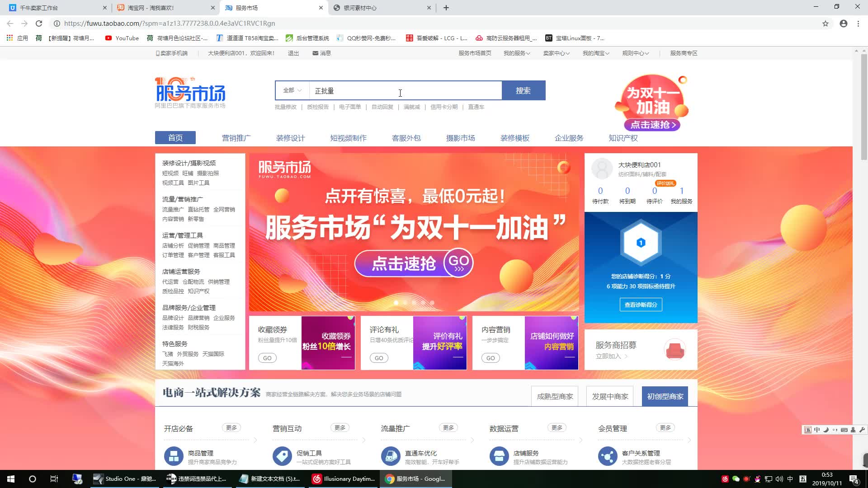Click the 直通车优化 service icon
This screenshot has height=488, width=868.
tap(391, 456)
